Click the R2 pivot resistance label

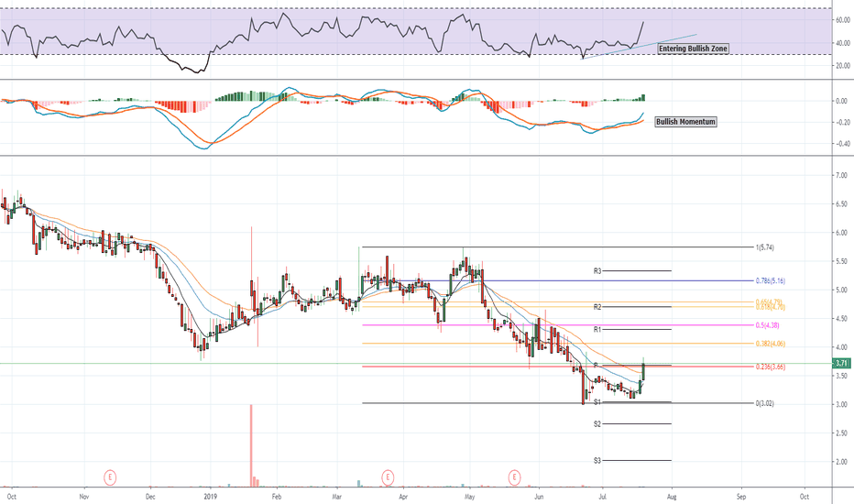click(597, 307)
